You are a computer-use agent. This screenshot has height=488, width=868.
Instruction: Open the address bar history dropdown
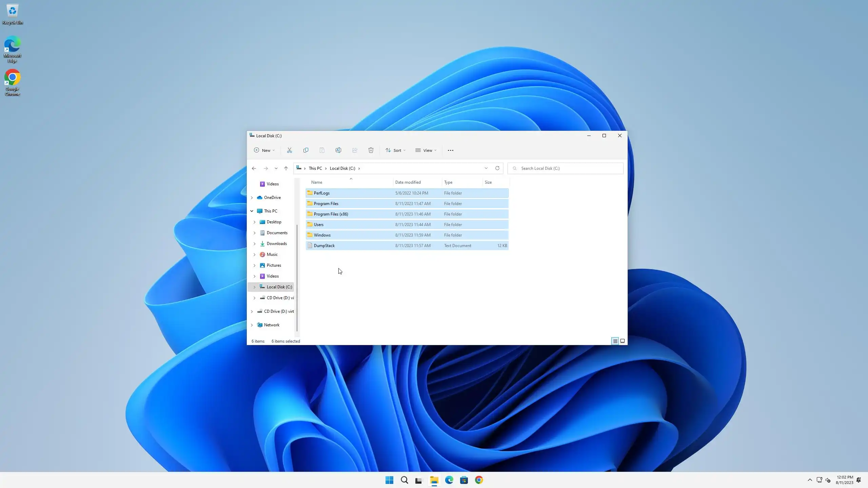point(486,168)
